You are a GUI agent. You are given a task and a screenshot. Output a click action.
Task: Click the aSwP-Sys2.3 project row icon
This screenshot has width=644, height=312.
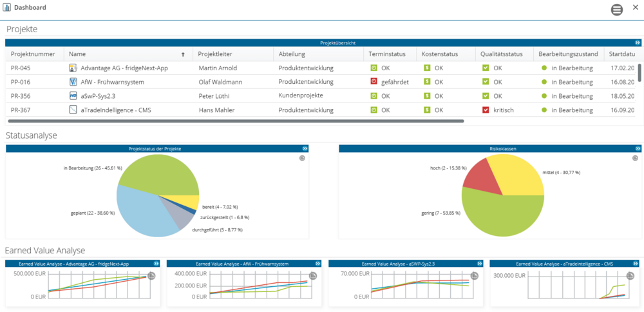[x=73, y=95]
